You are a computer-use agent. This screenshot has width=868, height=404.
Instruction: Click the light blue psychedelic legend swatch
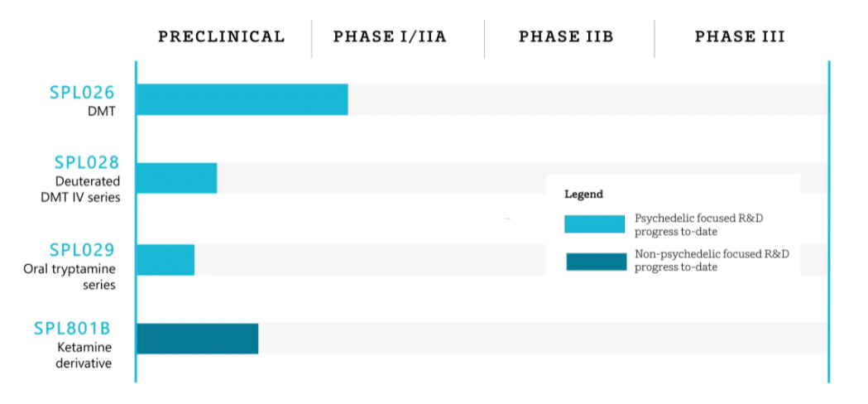pyautogui.click(x=594, y=224)
